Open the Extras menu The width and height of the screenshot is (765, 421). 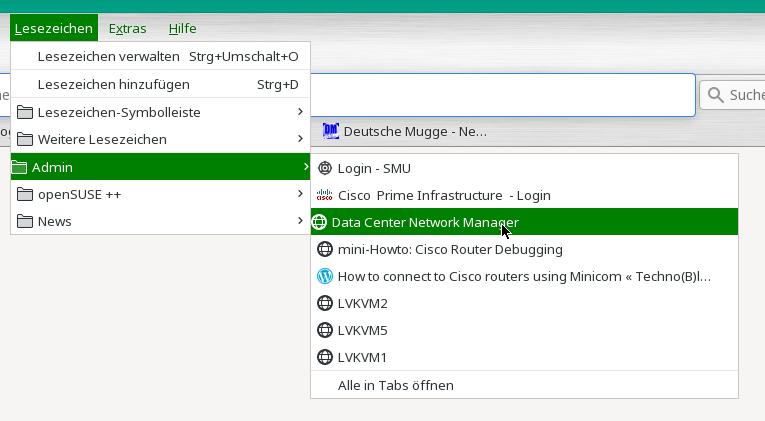[x=127, y=28]
